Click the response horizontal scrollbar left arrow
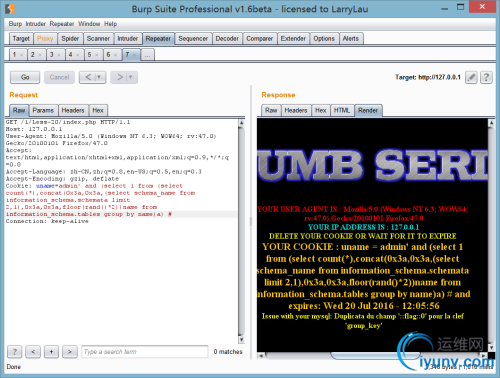The image size is (500, 378). (x=261, y=355)
